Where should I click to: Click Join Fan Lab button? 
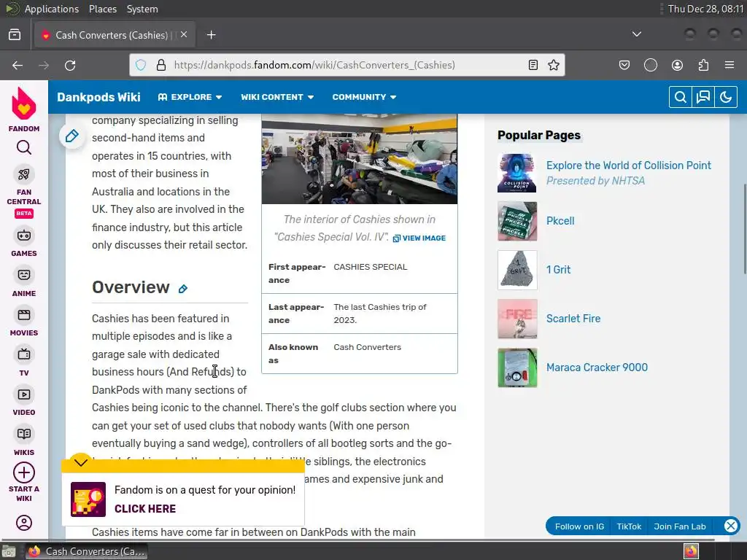680,526
